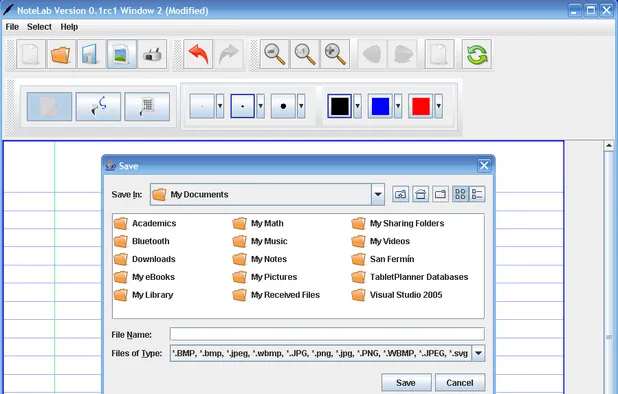Go up one folder level in Save dialog
The image size is (618, 394).
pyautogui.click(x=400, y=194)
